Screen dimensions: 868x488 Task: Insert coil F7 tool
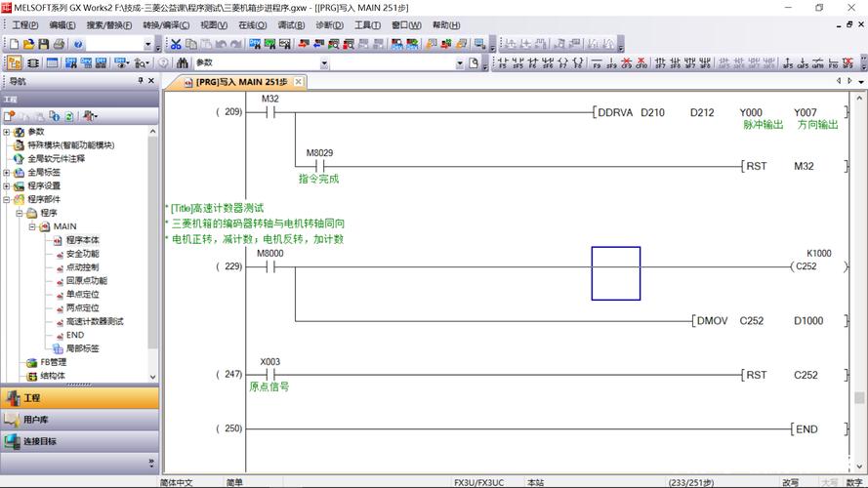click(x=563, y=63)
